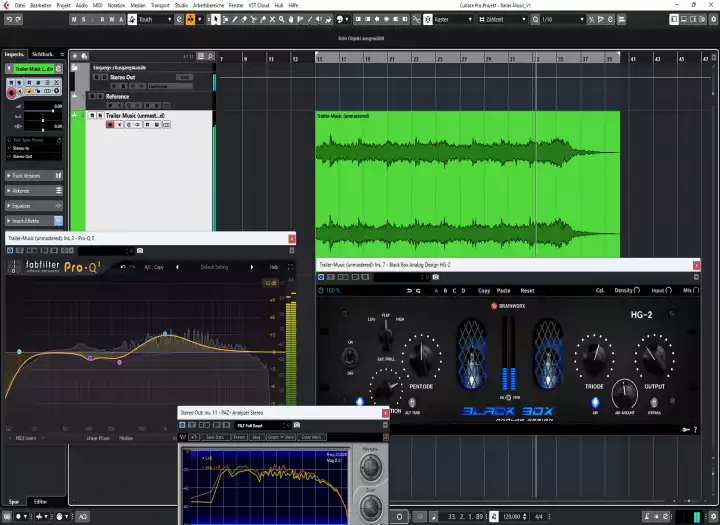720x525 pixels.
Task: Open the Audio menu
Action: [x=81, y=5]
